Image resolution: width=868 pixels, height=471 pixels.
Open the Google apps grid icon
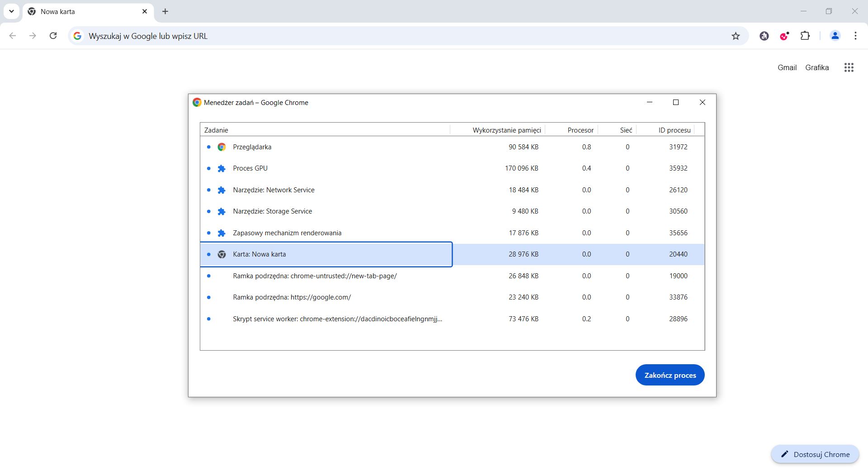click(849, 67)
